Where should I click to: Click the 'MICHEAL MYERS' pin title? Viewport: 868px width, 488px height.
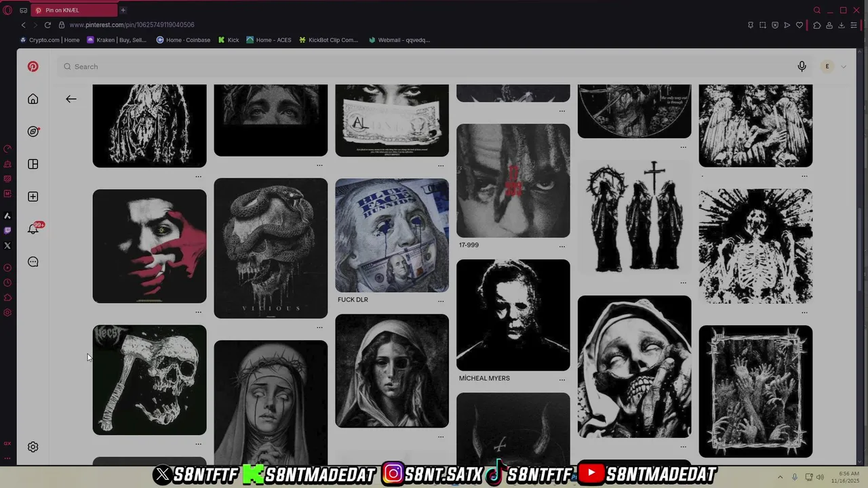point(484,378)
